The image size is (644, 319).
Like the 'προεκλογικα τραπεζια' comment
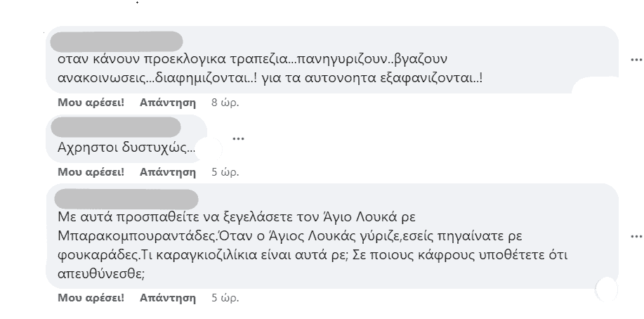click(91, 103)
